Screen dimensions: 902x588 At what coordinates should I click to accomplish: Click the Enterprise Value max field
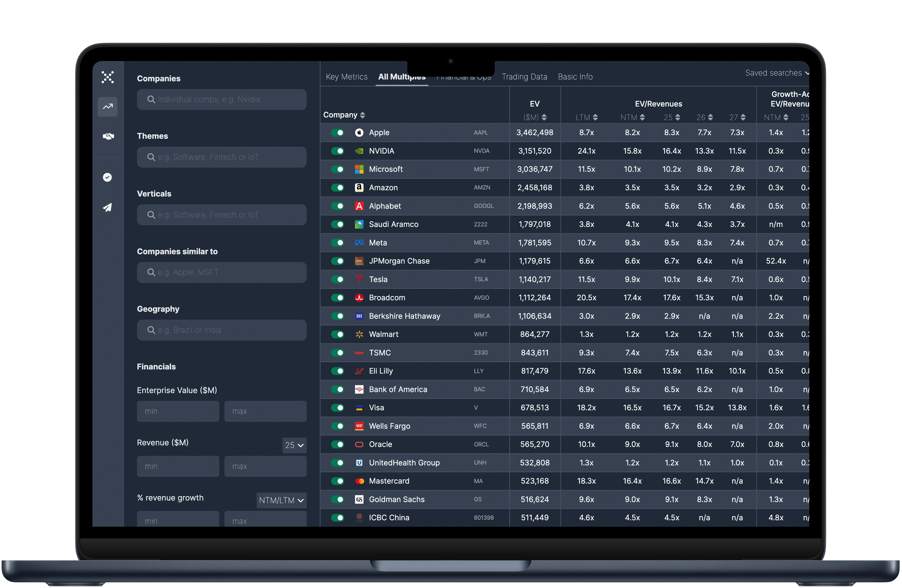pos(265,411)
